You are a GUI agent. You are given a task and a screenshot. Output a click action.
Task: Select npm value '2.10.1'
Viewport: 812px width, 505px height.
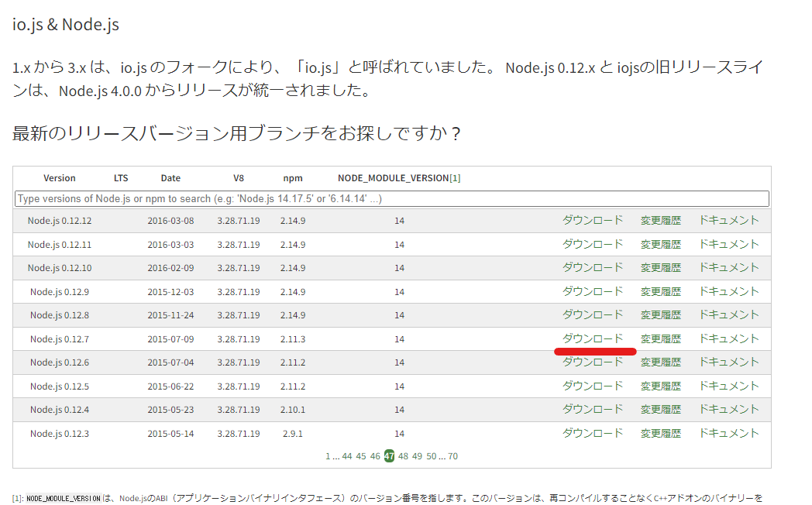[293, 409]
